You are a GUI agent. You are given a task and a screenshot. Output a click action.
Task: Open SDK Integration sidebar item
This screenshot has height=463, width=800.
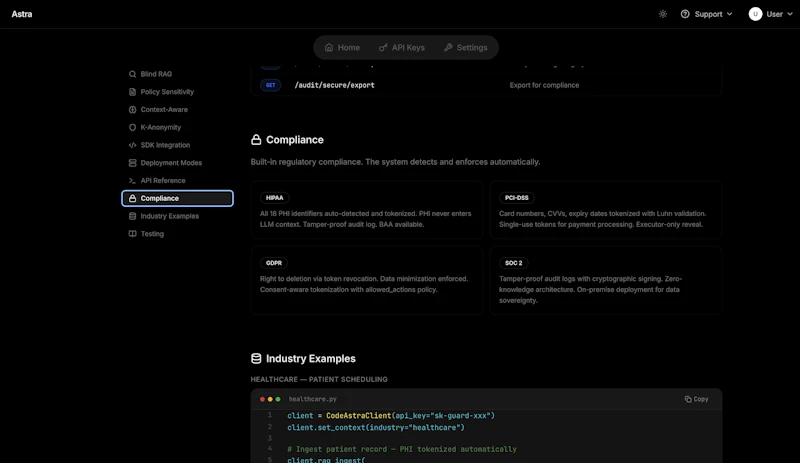click(x=177, y=145)
